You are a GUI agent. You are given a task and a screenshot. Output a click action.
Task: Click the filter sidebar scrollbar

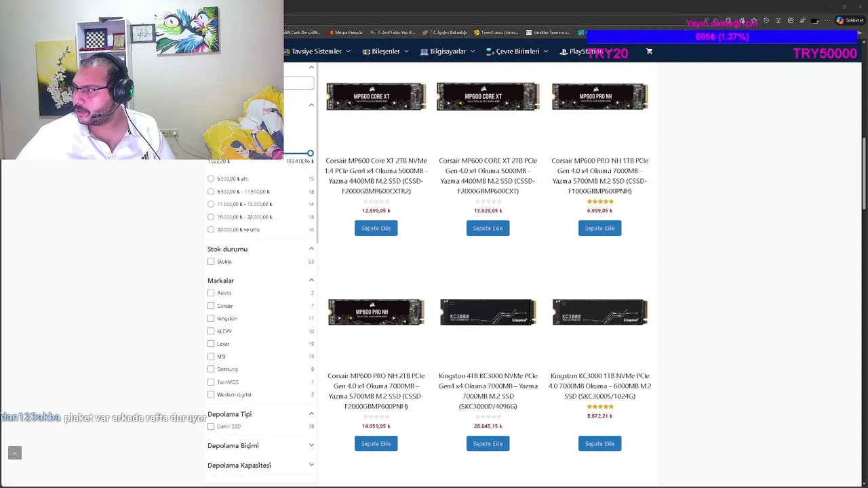click(x=317, y=154)
